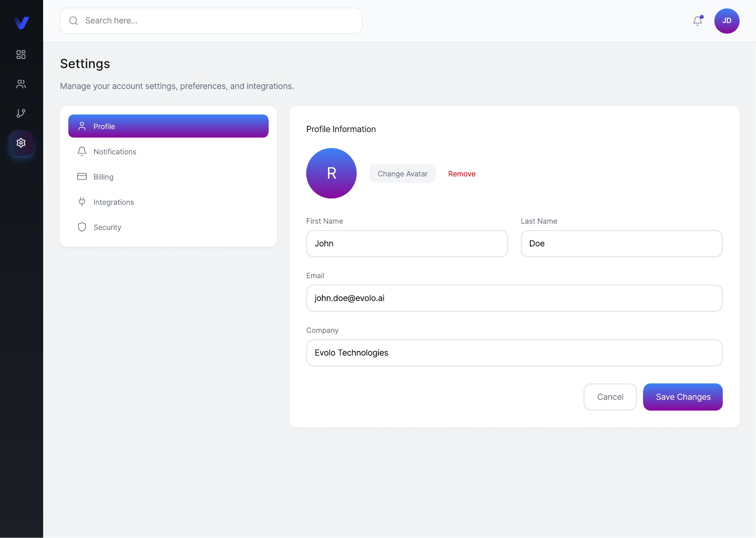Click the First Name label
The height and width of the screenshot is (538, 756).
(x=324, y=221)
